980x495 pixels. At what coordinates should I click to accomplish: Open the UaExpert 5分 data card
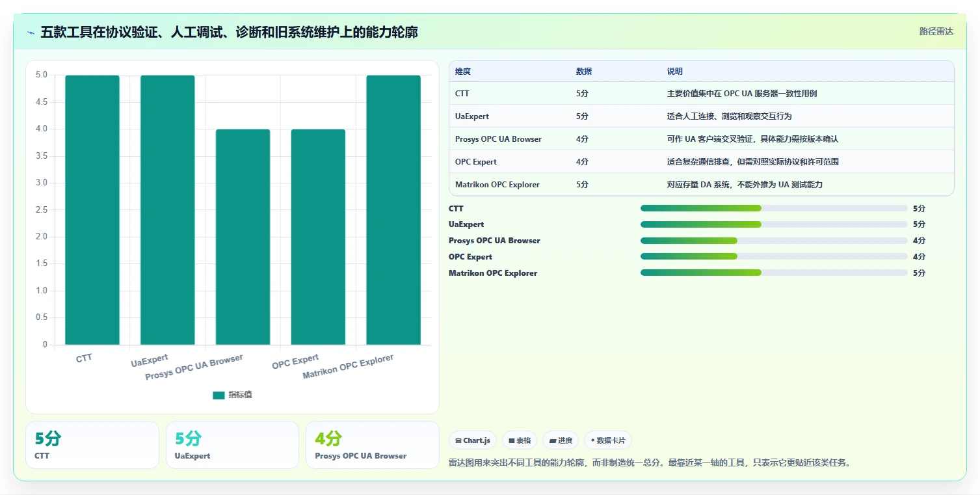pyautogui.click(x=232, y=445)
